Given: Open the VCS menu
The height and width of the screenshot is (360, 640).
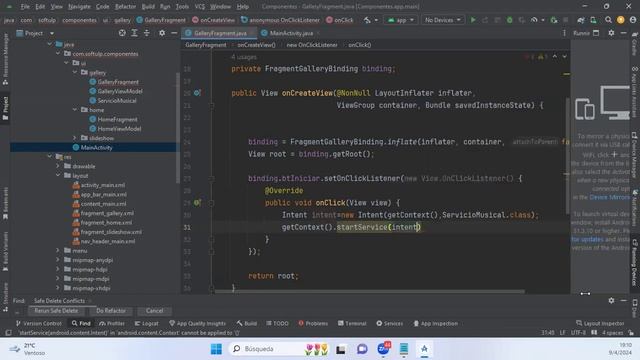Looking at the screenshot, I should tap(200, 7).
